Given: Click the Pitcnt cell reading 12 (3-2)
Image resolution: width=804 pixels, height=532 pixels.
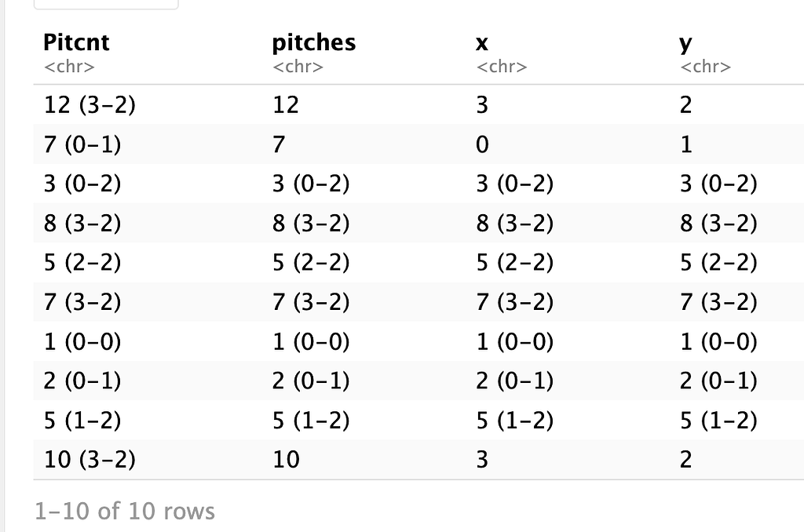Looking at the screenshot, I should coord(90,104).
